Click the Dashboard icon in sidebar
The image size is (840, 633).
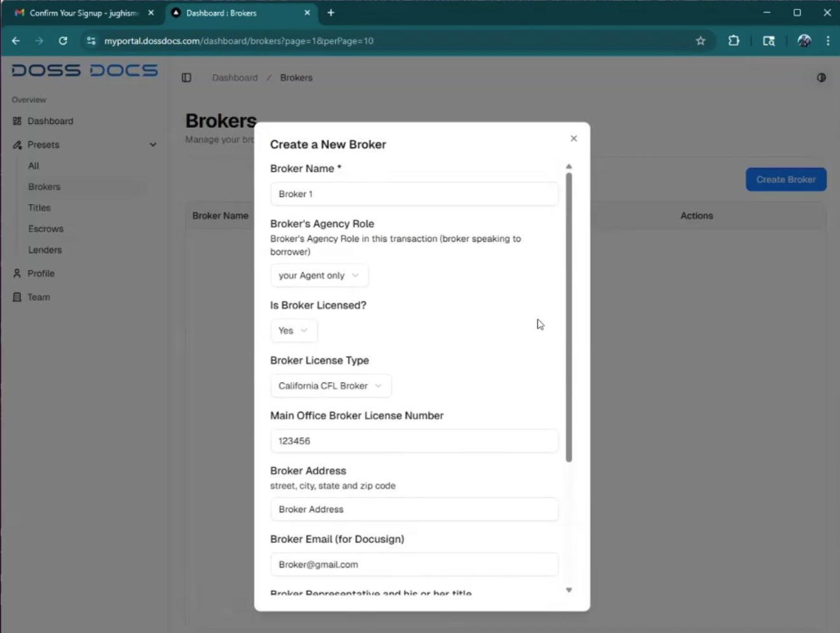tap(17, 121)
